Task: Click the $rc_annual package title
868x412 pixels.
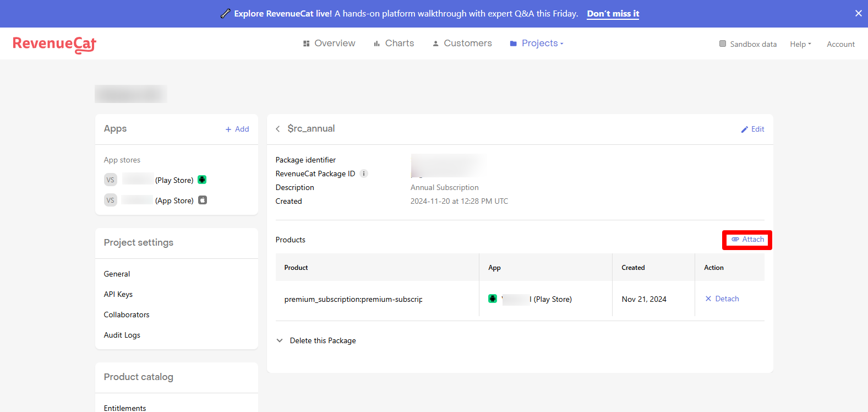Action: click(311, 128)
